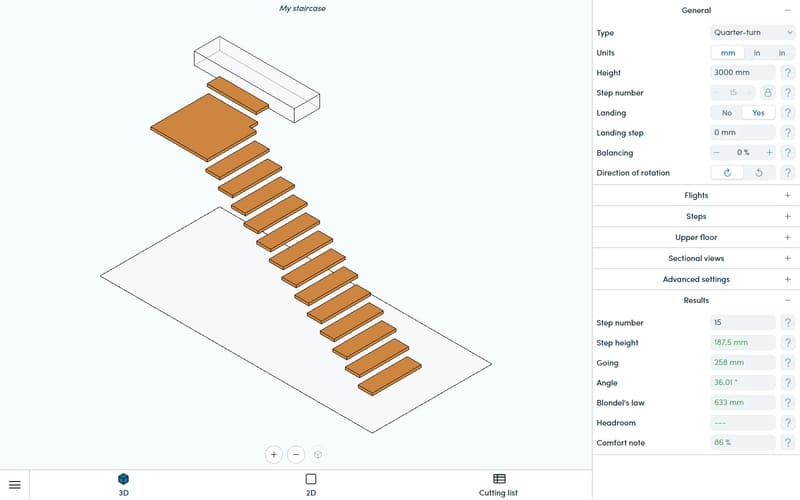The image size is (800, 500).
Task: Click the Angle value 36.01°
Action: [742, 382]
